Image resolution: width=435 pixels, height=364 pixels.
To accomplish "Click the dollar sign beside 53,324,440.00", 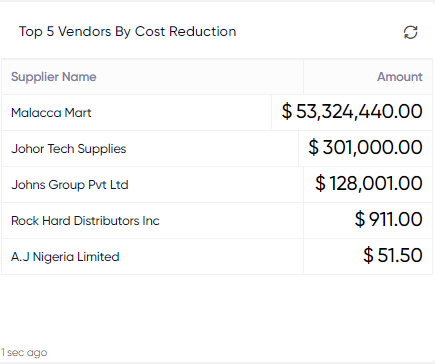I will [287, 111].
